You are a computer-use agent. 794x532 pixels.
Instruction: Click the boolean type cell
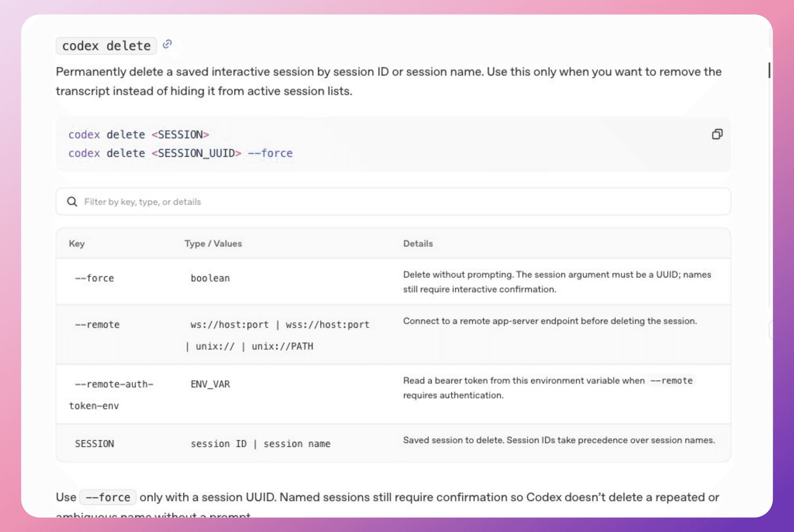210,278
